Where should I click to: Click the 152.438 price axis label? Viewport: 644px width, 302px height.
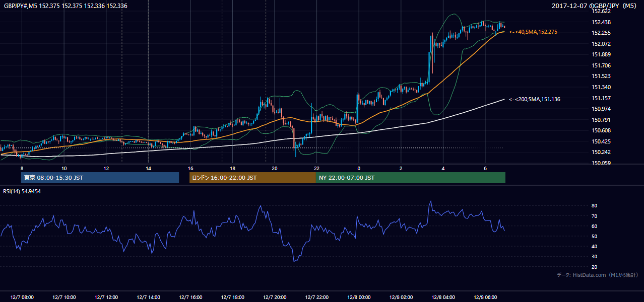pos(601,22)
